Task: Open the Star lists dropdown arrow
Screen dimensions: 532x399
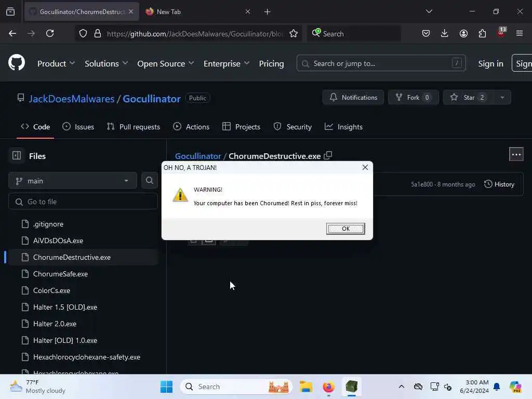Action: 502,97
